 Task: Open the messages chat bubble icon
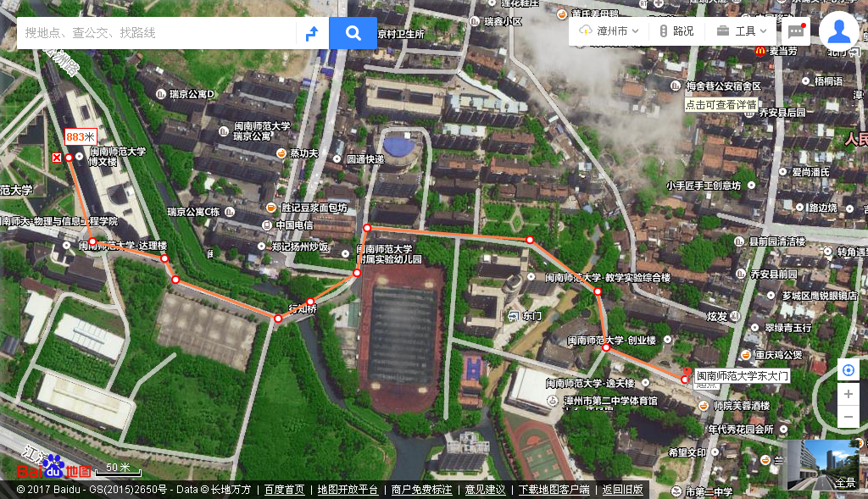tap(796, 31)
